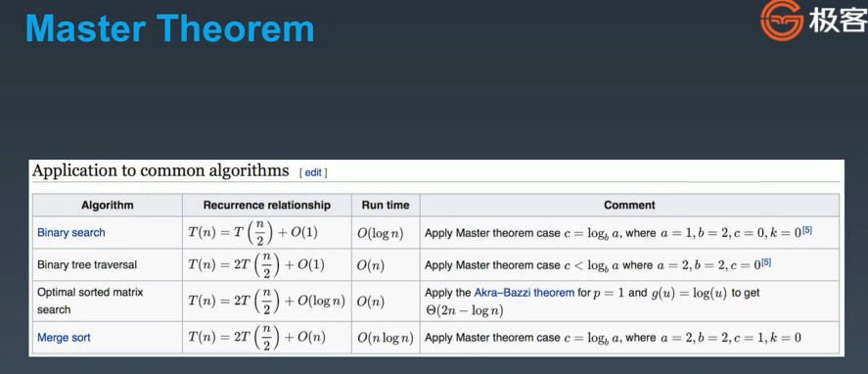Click the orange Geek logo icon

point(782,21)
